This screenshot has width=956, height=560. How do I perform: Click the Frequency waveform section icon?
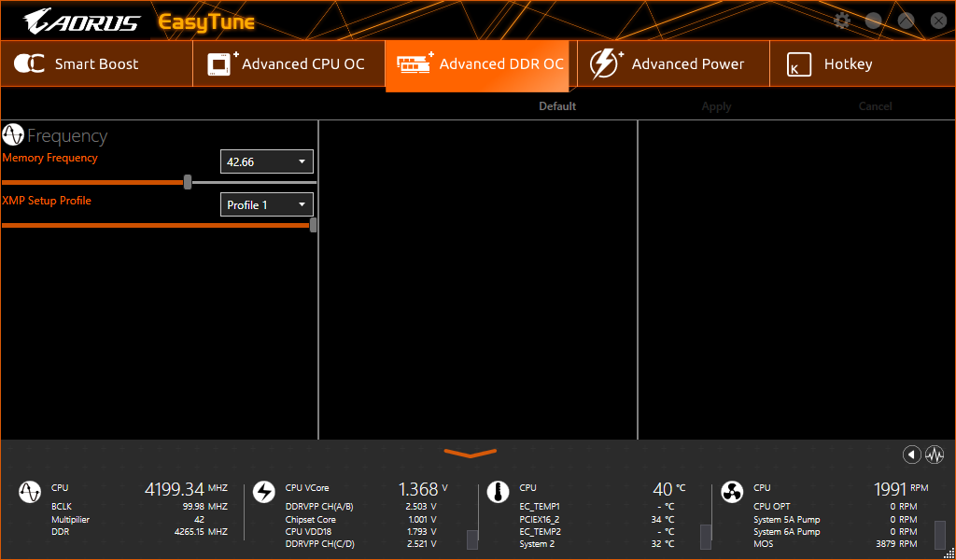tap(13, 134)
